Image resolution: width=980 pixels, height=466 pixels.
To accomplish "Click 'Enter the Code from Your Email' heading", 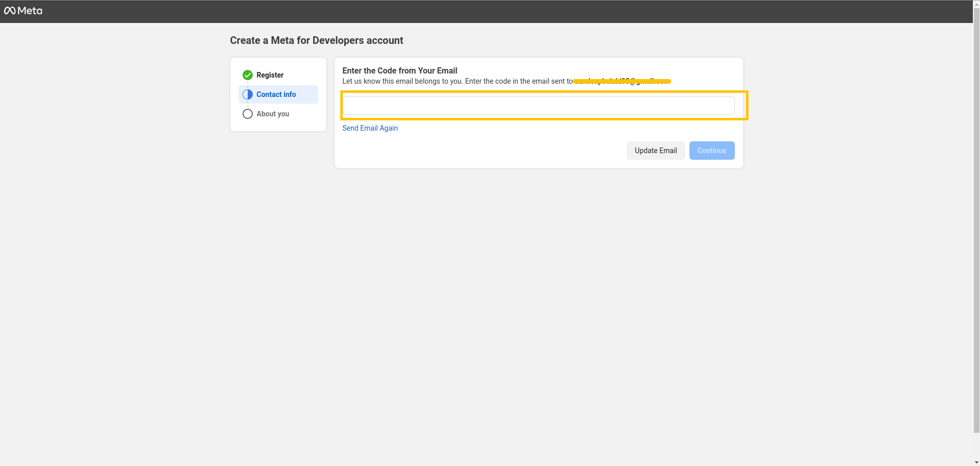I will tap(400, 71).
